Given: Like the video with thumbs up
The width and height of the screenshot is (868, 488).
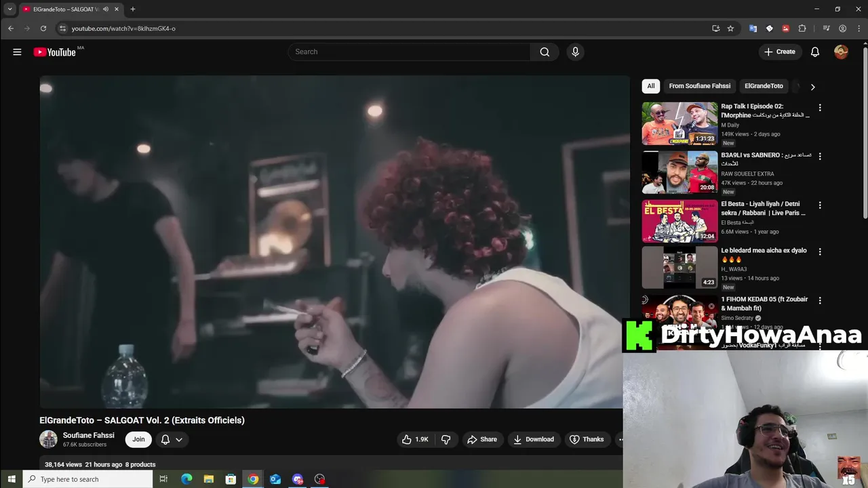Looking at the screenshot, I should pos(414,439).
